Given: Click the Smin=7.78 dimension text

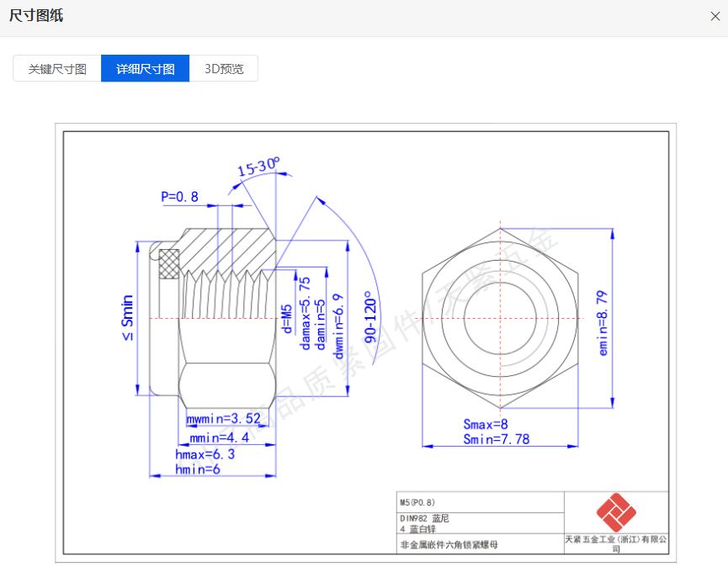Looking at the screenshot, I should point(496,439).
